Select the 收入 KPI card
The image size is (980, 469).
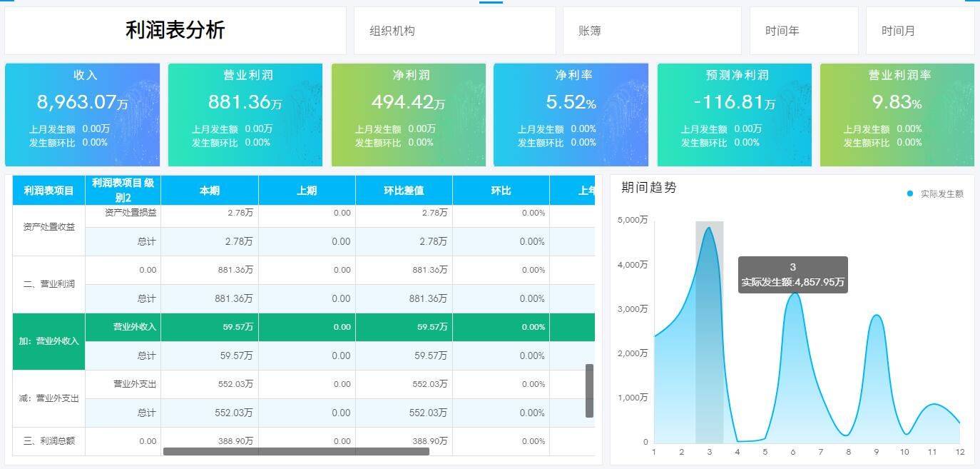point(82,114)
